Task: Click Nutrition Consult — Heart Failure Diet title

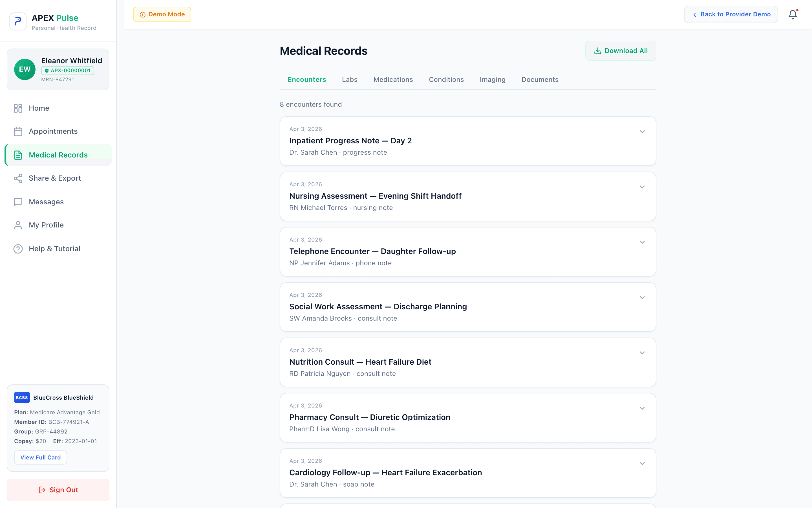Action: tap(360, 362)
